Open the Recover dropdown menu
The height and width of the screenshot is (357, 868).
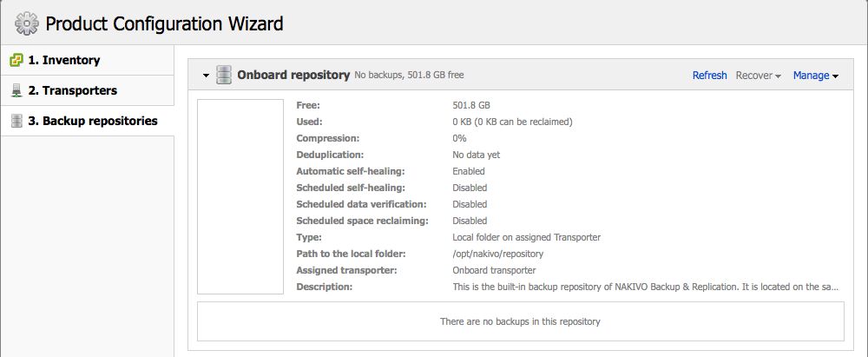point(758,76)
